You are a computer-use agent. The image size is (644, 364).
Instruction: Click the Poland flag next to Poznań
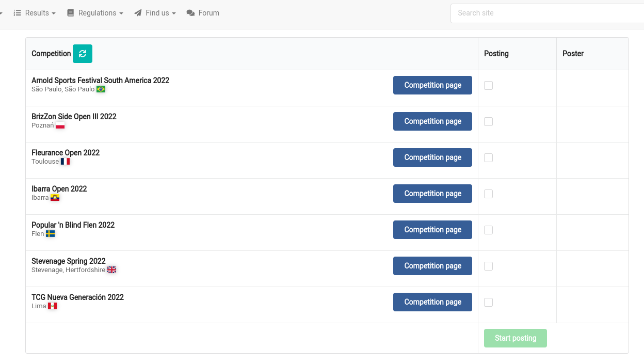pos(60,125)
